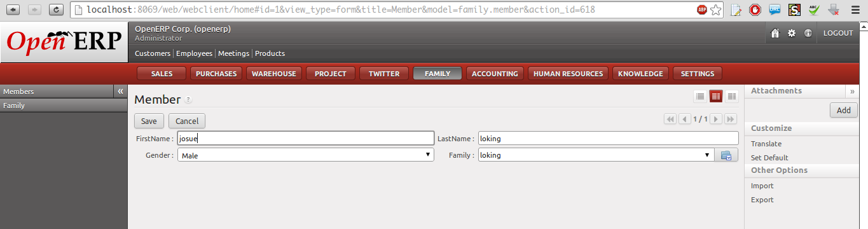
Task: Open the Purchases menu
Action: tap(216, 74)
